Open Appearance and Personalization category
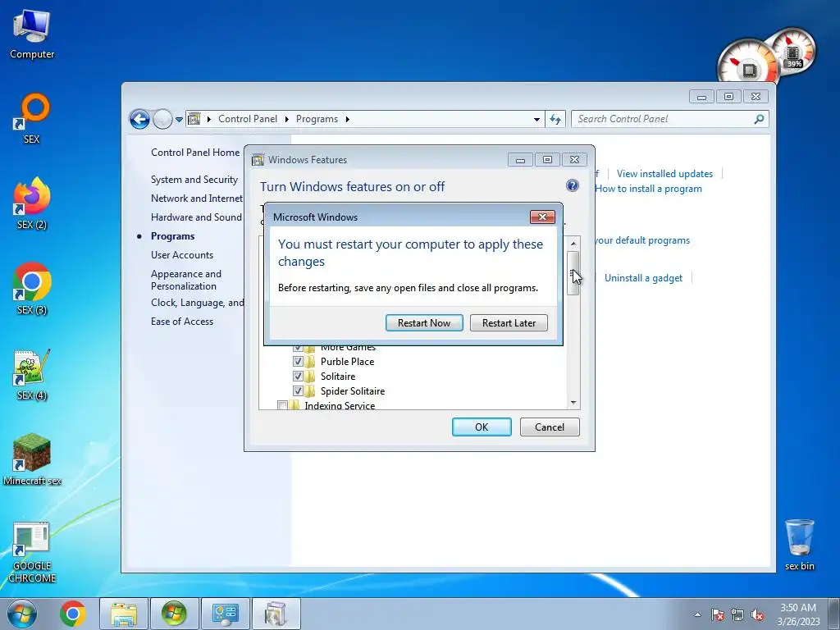Image resolution: width=840 pixels, height=630 pixels. (x=186, y=280)
